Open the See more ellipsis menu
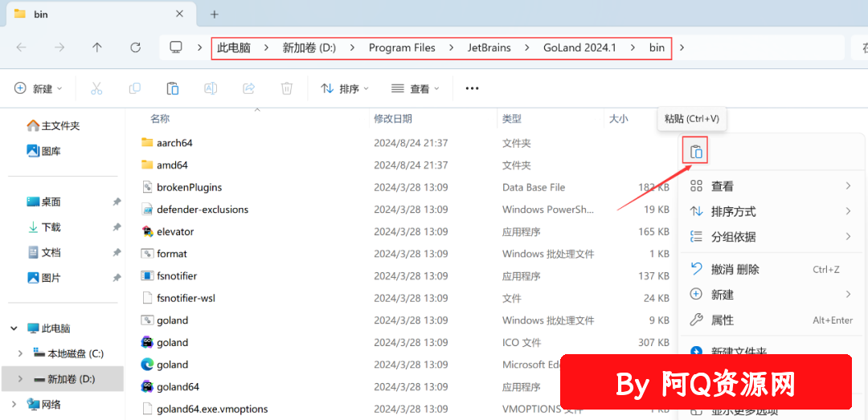The image size is (868, 420). tap(472, 88)
